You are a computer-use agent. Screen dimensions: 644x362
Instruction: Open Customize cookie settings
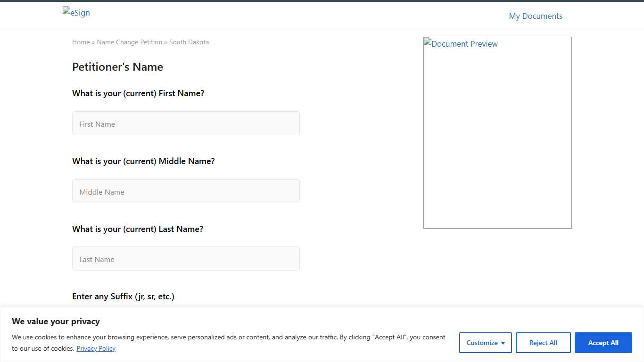pos(482,343)
